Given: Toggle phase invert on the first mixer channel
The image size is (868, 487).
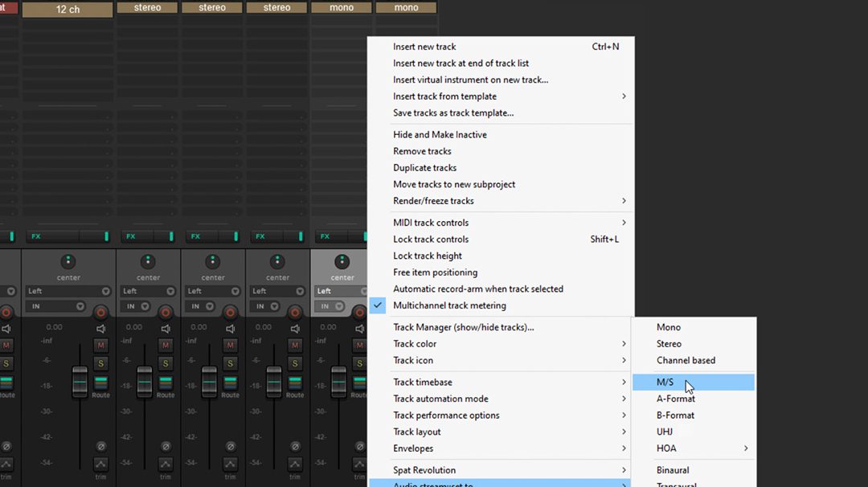Looking at the screenshot, I should [100, 447].
